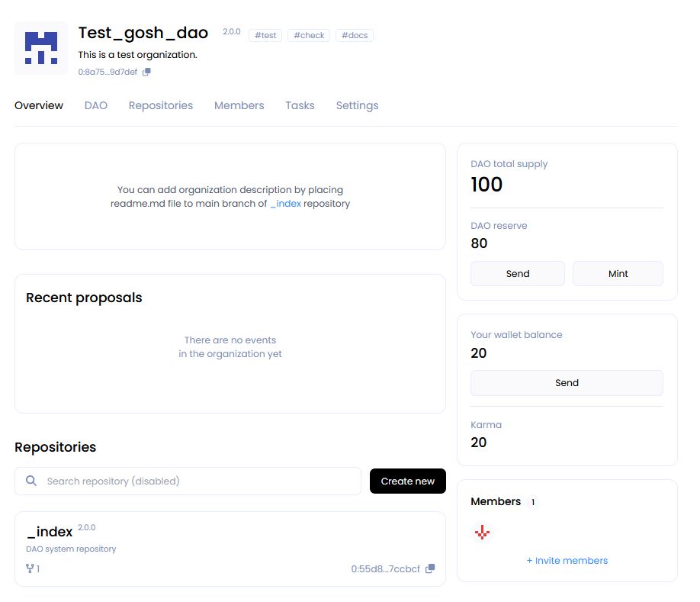Viewport: 700px width, 602px height.
Task: Copy the DAO address 0:8a75...9d7def
Action: click(146, 72)
